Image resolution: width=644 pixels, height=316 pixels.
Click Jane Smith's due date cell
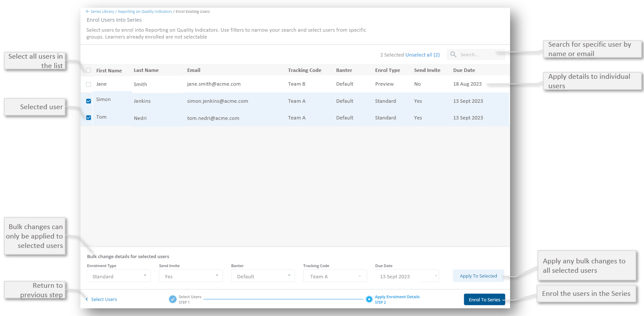[x=467, y=84]
